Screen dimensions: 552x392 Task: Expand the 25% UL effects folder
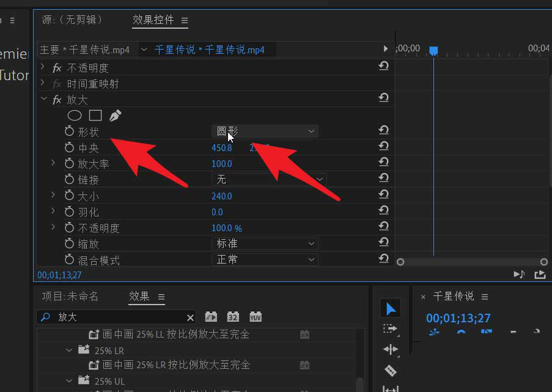[x=68, y=380]
